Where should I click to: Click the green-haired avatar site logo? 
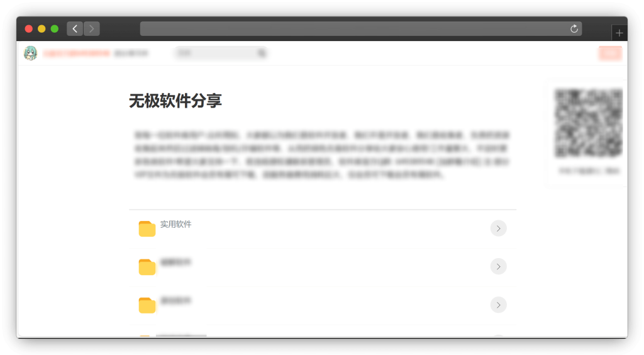[30, 54]
